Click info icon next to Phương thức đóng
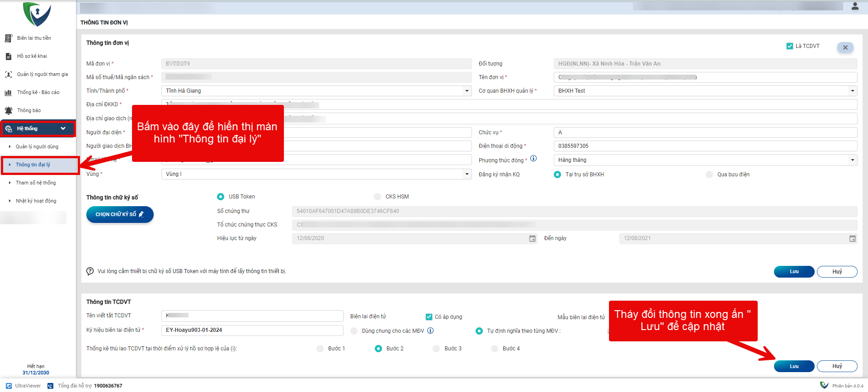868x392 pixels. coord(533,159)
